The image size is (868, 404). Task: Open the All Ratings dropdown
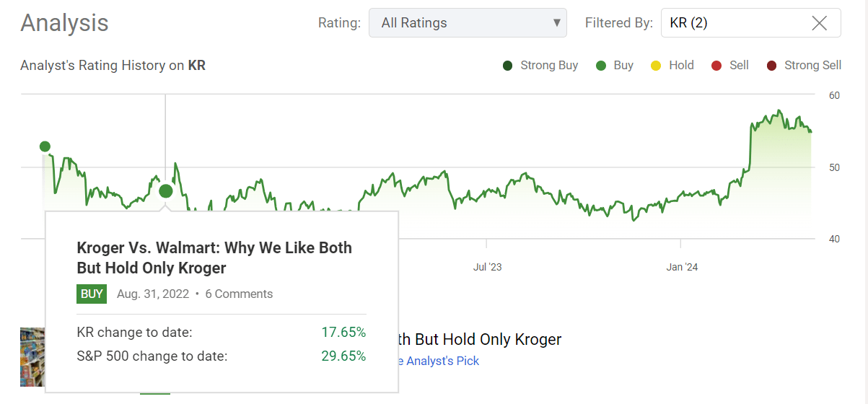tap(468, 23)
